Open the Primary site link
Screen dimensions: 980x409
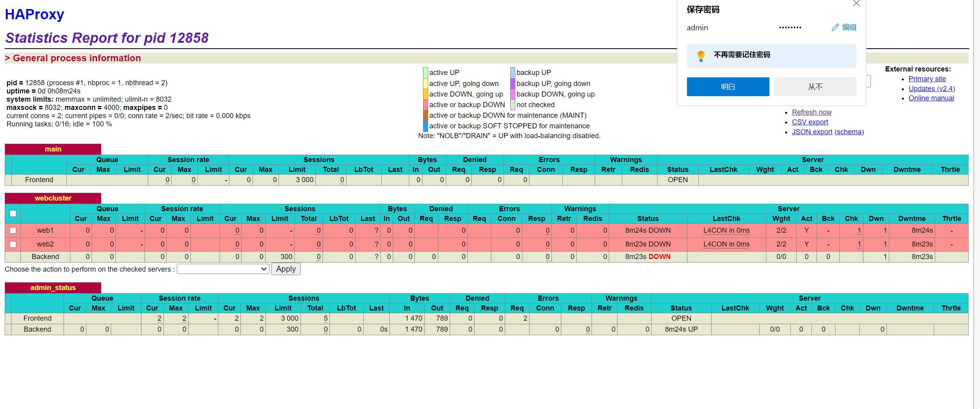tap(927, 79)
